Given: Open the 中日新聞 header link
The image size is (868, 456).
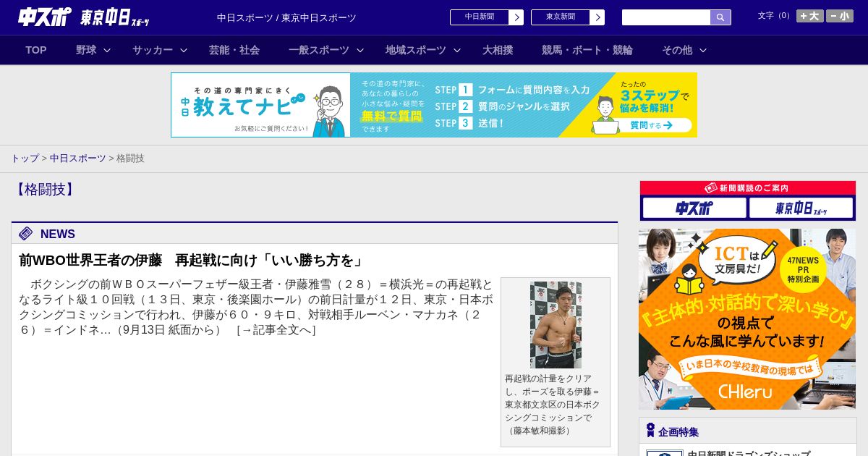Looking at the screenshot, I should click(x=487, y=17).
